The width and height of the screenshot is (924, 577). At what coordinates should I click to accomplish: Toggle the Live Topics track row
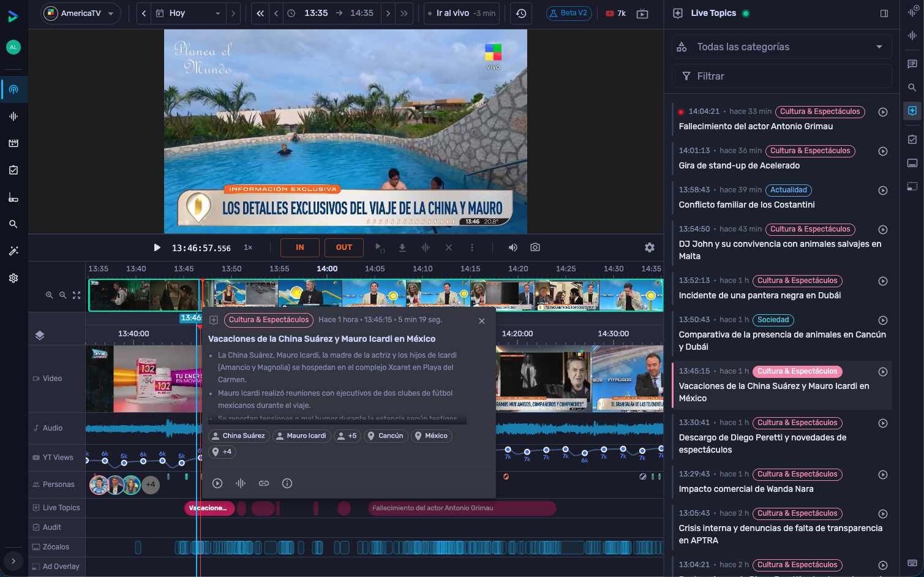click(x=56, y=508)
